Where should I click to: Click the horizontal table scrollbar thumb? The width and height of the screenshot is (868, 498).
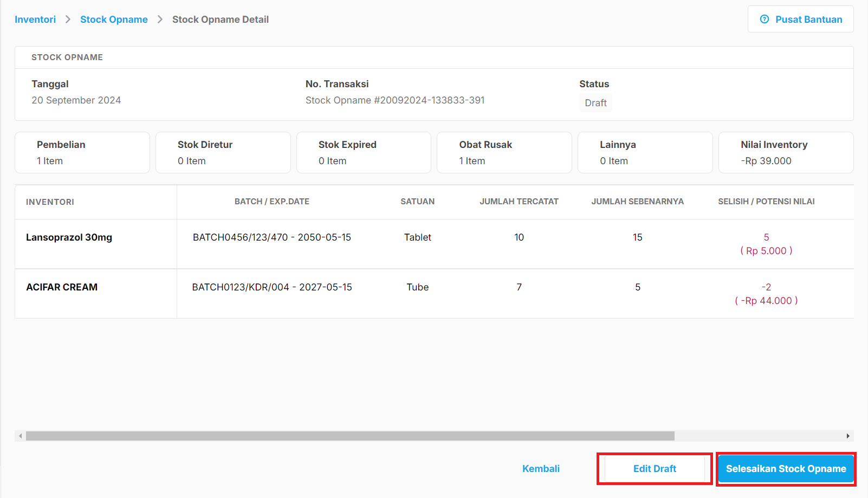(350, 436)
